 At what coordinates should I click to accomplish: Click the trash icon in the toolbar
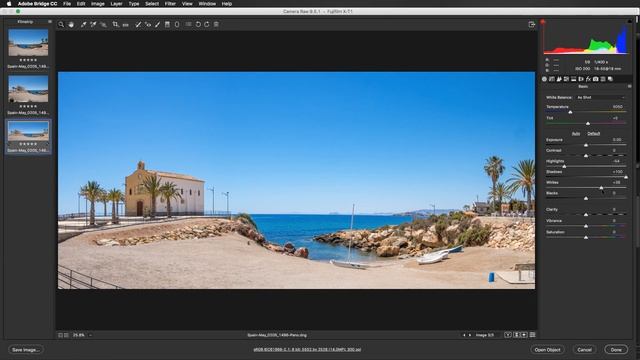pos(216,24)
